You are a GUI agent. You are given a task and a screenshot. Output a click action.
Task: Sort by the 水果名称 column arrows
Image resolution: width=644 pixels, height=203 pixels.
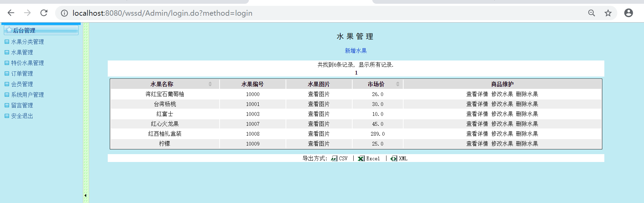click(x=210, y=84)
